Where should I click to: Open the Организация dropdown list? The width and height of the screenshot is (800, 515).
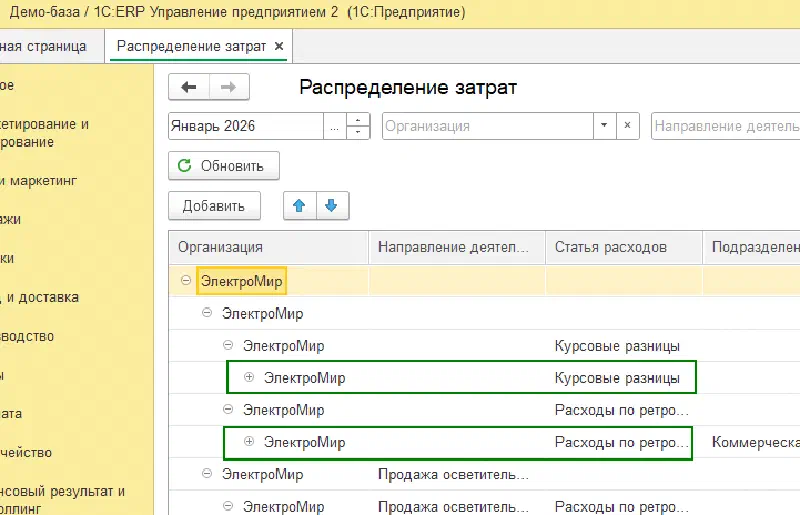605,126
